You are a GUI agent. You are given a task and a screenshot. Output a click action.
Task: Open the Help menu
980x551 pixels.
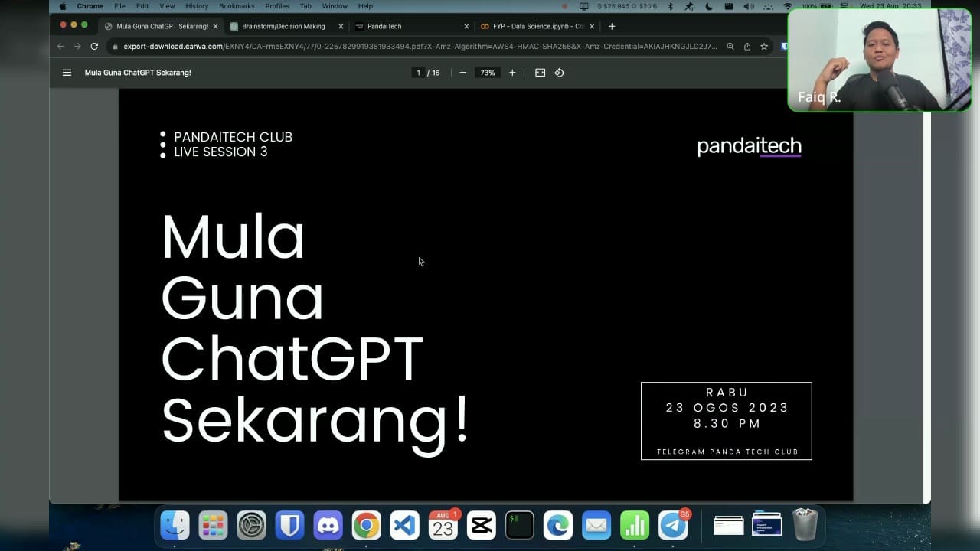point(365,5)
